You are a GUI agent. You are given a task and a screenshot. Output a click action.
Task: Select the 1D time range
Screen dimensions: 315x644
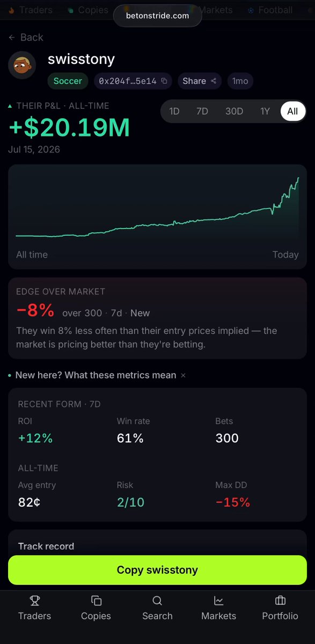coord(174,111)
